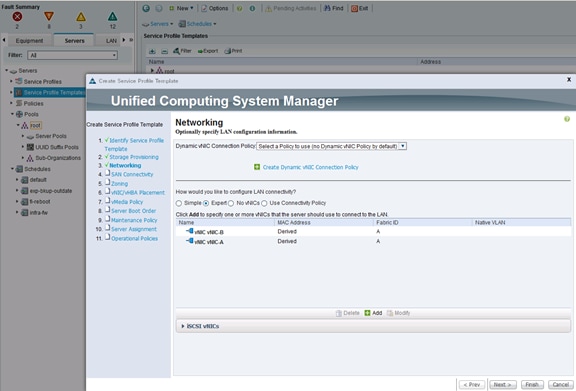
Task: Open the Servers breadcrumb dropdown
Action: point(158,24)
